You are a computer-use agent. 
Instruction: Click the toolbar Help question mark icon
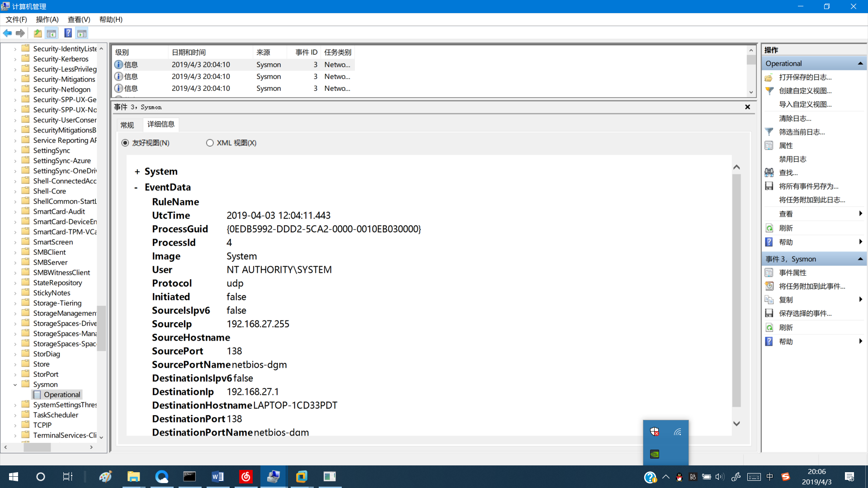tap(68, 33)
